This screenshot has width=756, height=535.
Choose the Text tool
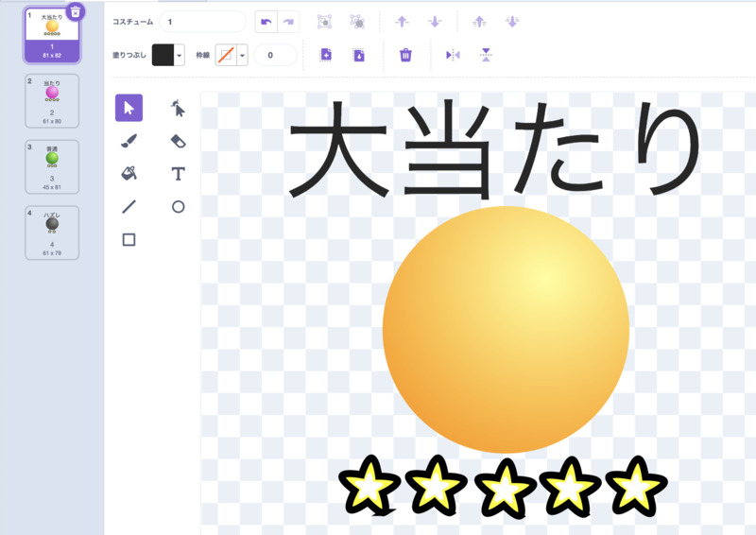[x=178, y=174]
